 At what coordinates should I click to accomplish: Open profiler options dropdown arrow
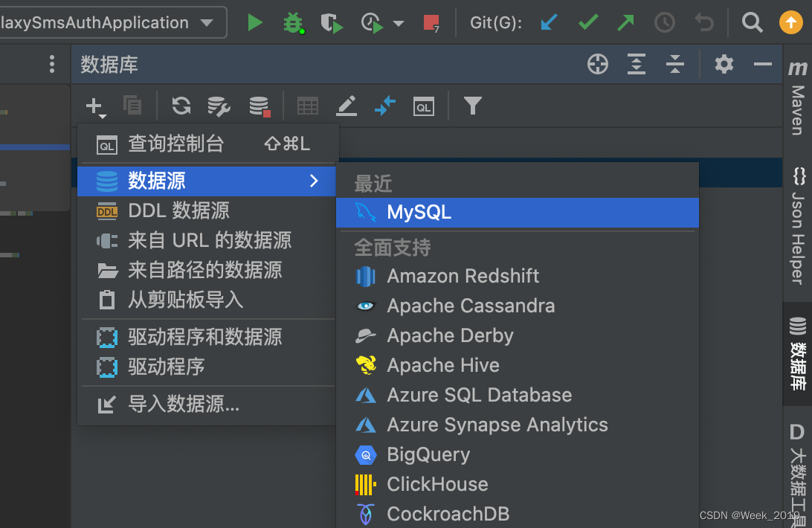pyautogui.click(x=399, y=23)
